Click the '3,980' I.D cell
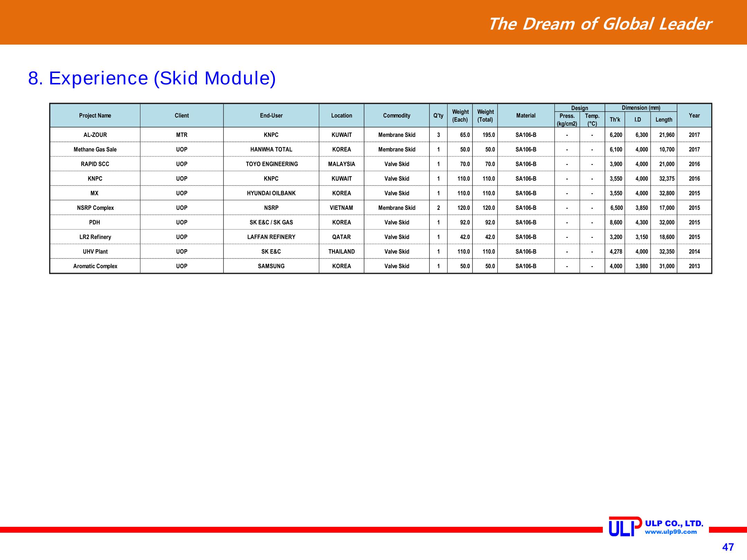Image resolution: width=747 pixels, height=560 pixels. click(637, 266)
